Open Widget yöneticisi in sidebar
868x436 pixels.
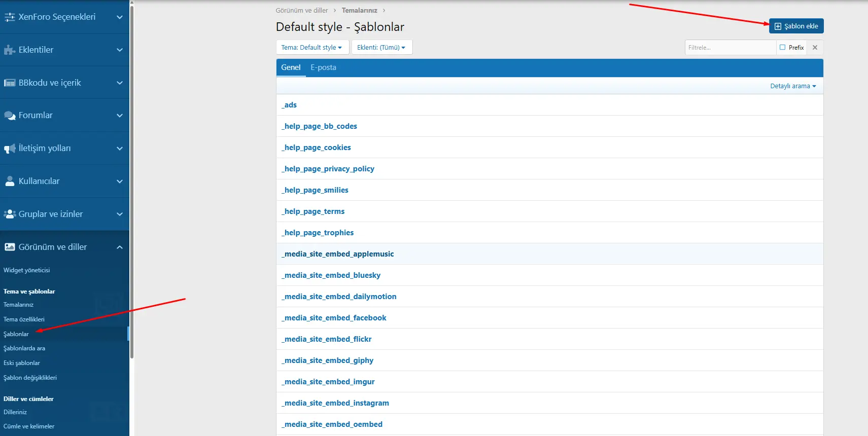point(26,270)
